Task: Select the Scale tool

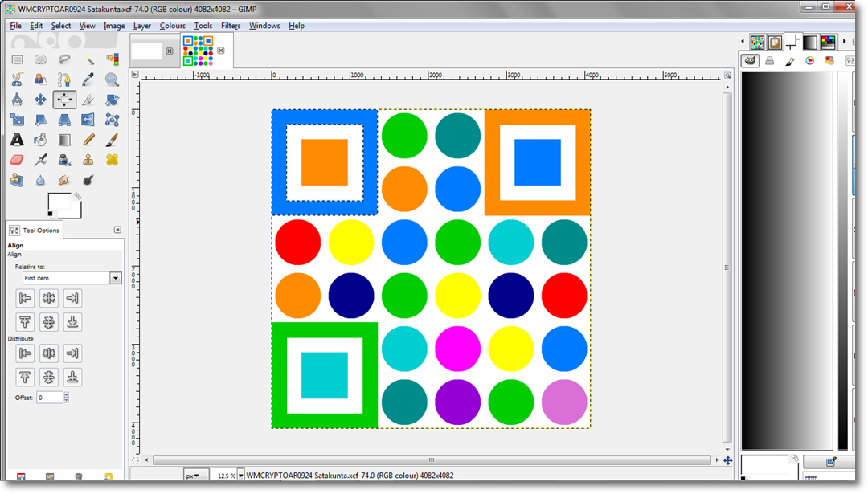Action: click(17, 120)
